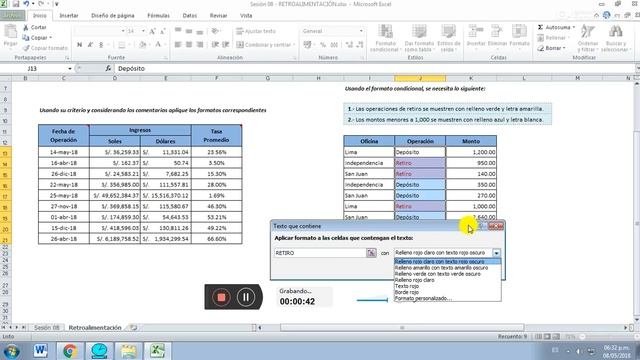The height and width of the screenshot is (360, 640).
Task: Stop the screen recording
Action: [x=221, y=297]
